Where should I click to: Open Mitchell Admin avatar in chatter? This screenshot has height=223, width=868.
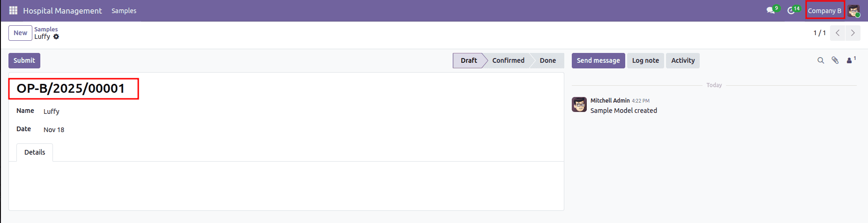click(x=579, y=104)
